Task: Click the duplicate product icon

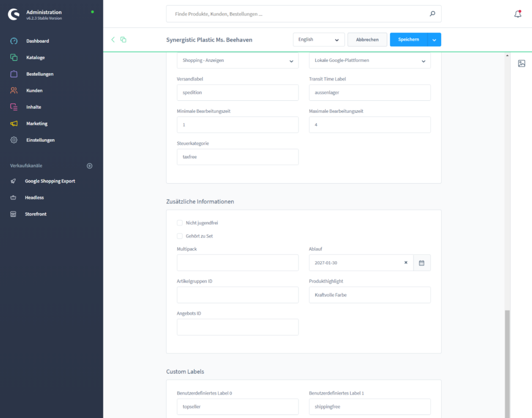Action: click(123, 39)
